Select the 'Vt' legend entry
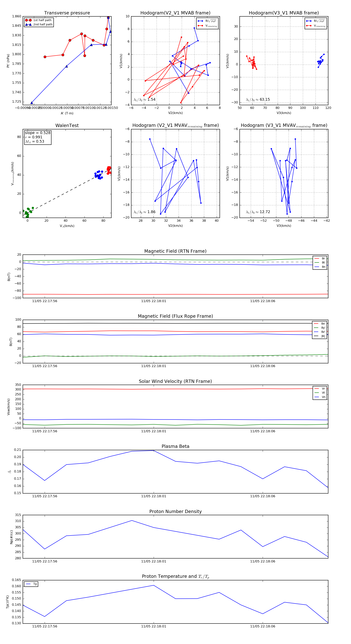 point(320,393)
